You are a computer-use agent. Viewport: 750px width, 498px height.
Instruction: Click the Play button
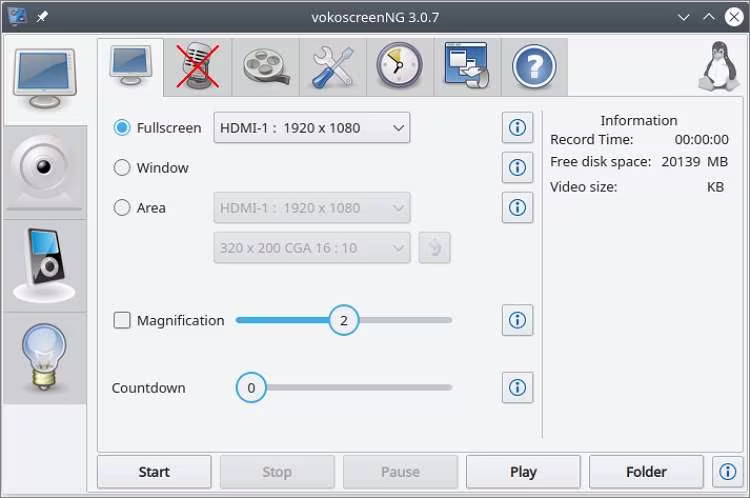(x=523, y=472)
